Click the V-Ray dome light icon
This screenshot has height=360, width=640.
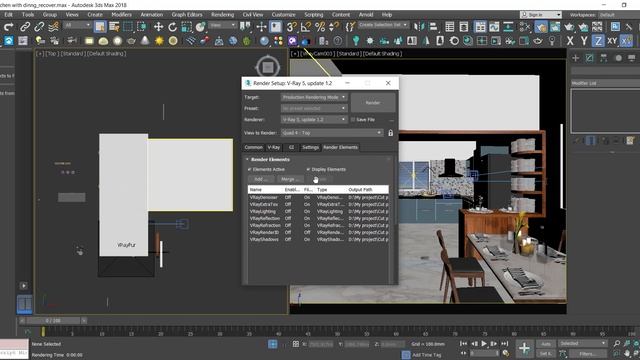103,41
